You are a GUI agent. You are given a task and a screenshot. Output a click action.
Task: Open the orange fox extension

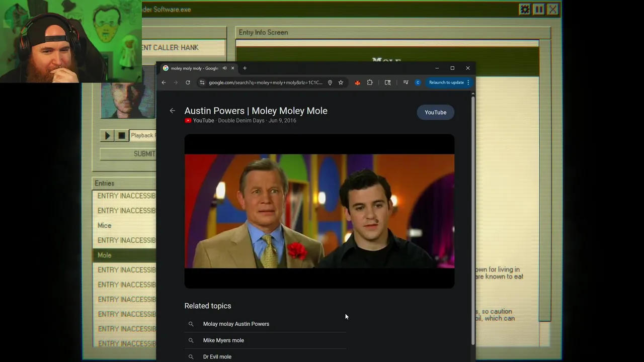pyautogui.click(x=358, y=82)
